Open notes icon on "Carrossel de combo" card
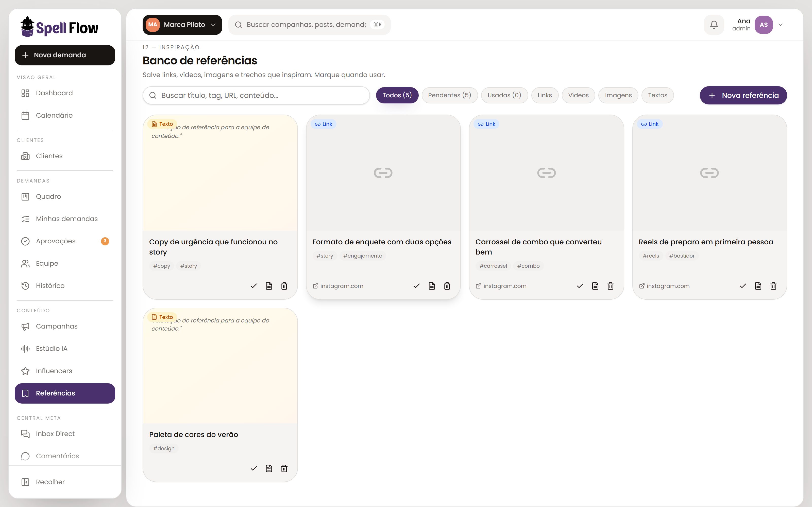Screen dimensions: 812x507 [x=595, y=286]
